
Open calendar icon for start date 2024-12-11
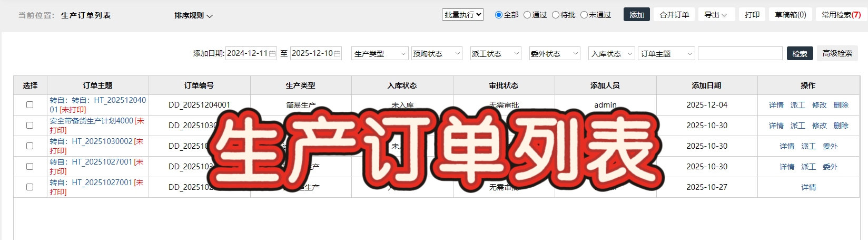tap(272, 54)
